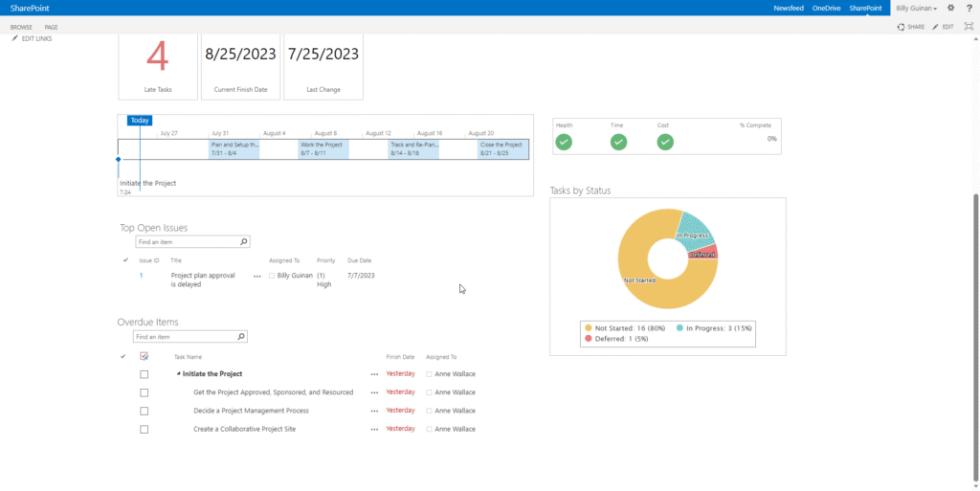Check the box for Initiate the Project
Screen dimensions: 980x491
click(145, 374)
